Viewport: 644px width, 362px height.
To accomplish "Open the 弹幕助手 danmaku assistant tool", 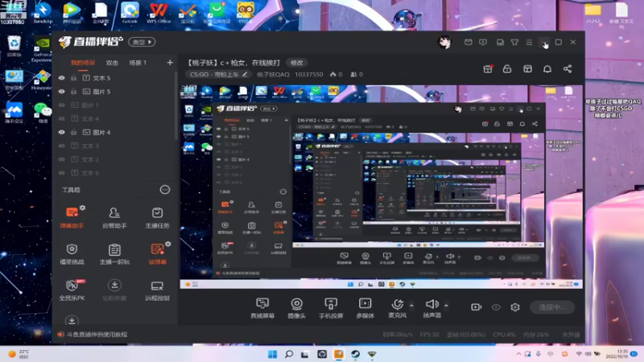I will tap(72, 217).
